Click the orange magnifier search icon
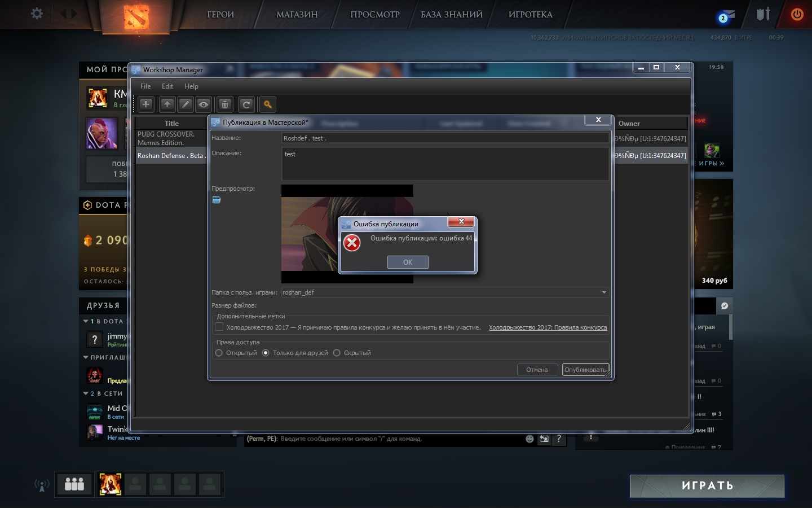The image size is (812, 508). point(268,104)
